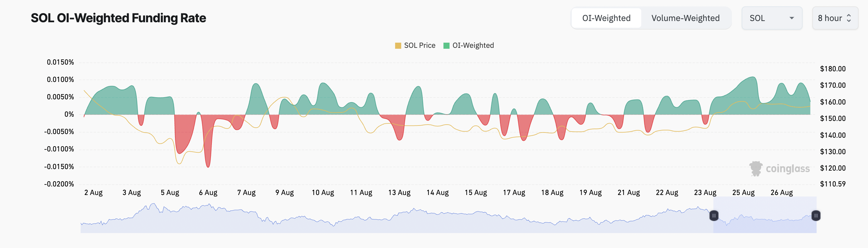Click the overview chart's unselected left area
868x248 pixels.
(x=371, y=224)
